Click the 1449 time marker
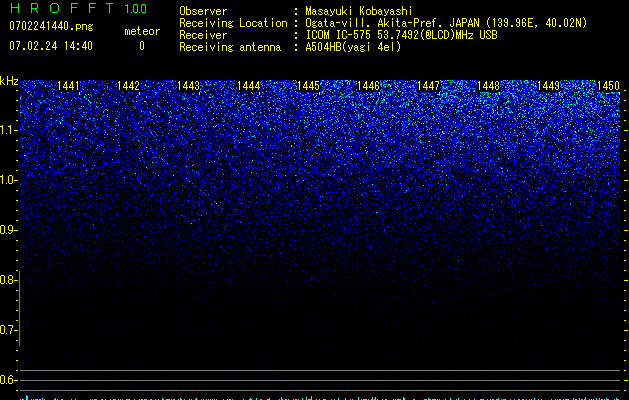 548,86
